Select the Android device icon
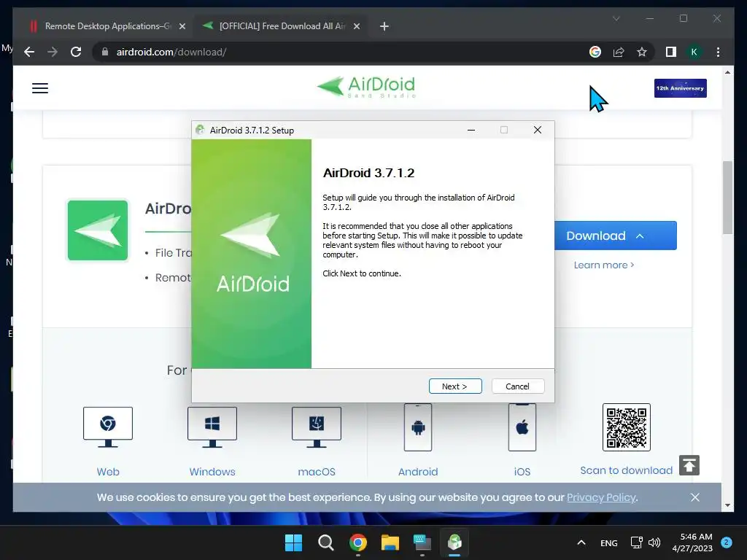This screenshot has height=560, width=747. point(418,427)
